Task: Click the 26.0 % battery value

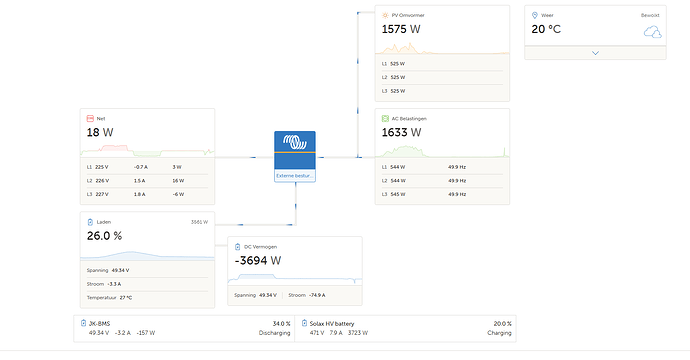Action: [104, 236]
